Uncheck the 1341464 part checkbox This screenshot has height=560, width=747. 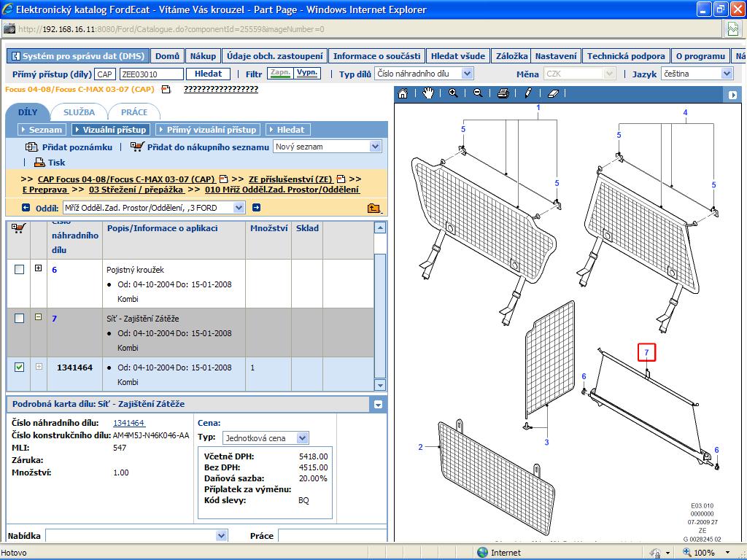point(20,367)
